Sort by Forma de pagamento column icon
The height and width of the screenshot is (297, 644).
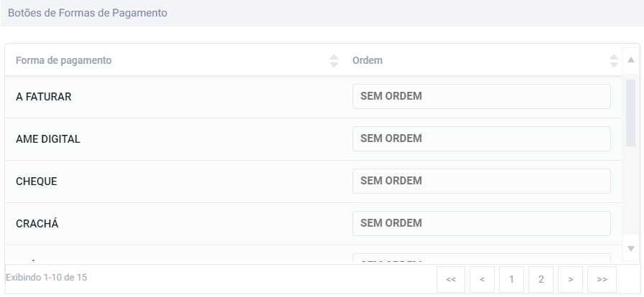[x=333, y=61]
